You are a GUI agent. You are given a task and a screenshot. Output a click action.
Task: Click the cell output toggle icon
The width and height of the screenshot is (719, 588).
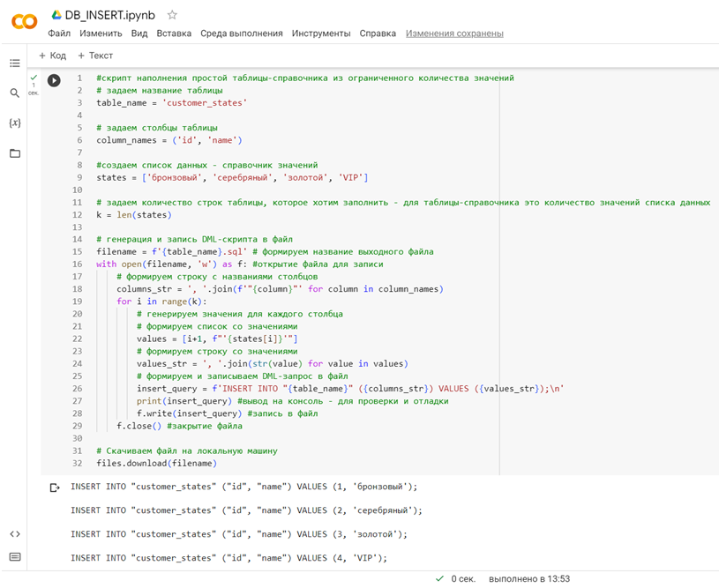pyautogui.click(x=55, y=488)
